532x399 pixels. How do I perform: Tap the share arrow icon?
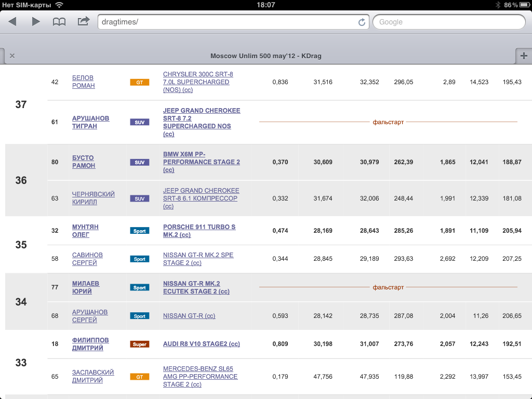click(84, 21)
